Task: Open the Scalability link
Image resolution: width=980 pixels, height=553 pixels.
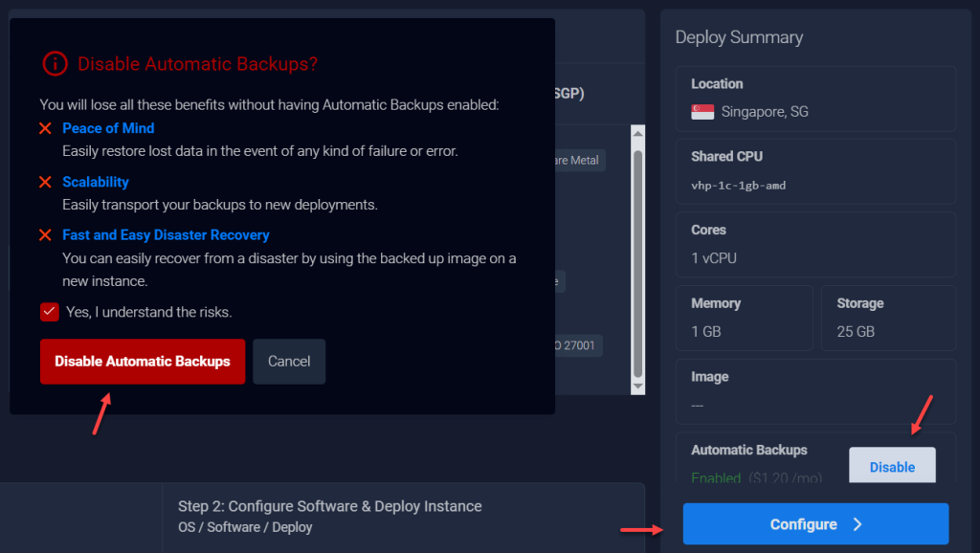Action: (x=95, y=182)
